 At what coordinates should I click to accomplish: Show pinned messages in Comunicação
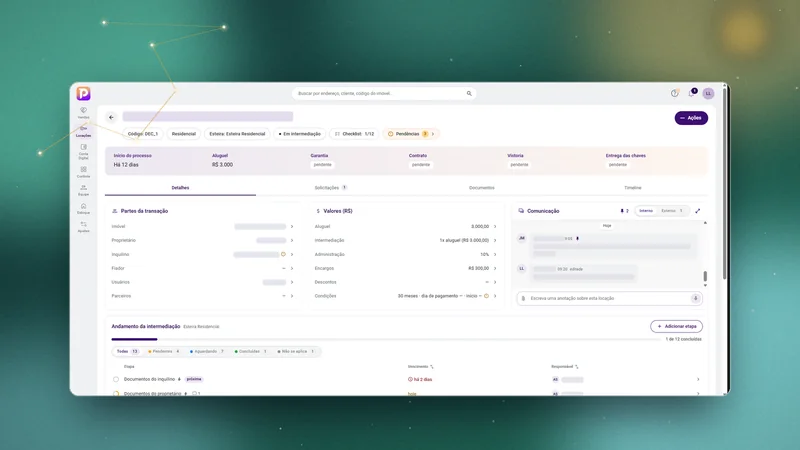[x=624, y=211]
